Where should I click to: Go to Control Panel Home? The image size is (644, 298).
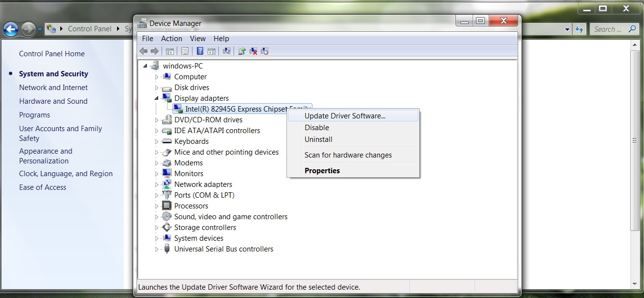click(51, 53)
